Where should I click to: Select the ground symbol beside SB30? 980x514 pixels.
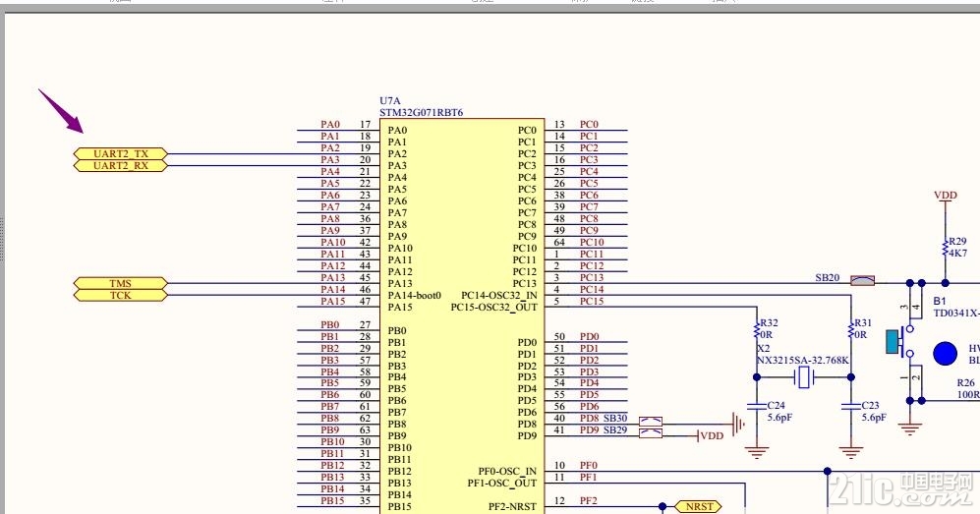coord(738,425)
